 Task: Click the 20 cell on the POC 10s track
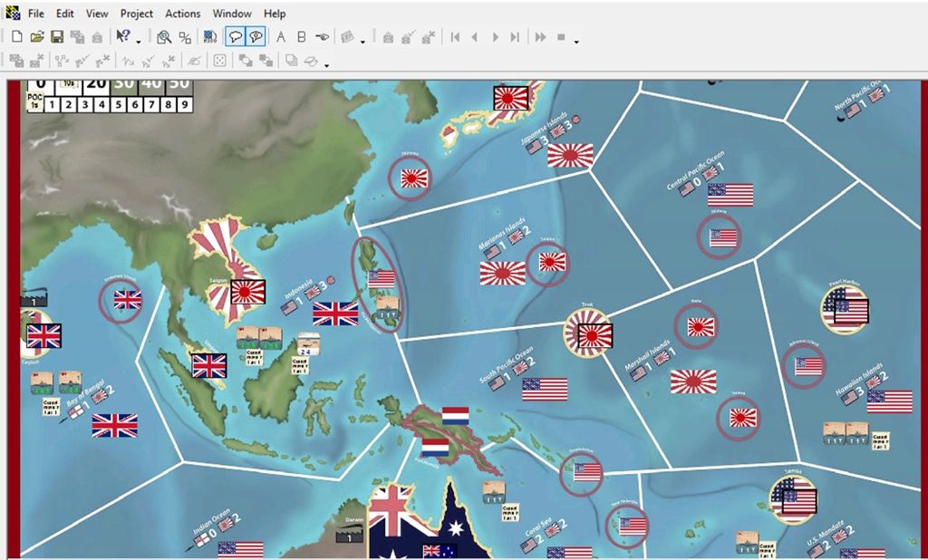pyautogui.click(x=96, y=87)
